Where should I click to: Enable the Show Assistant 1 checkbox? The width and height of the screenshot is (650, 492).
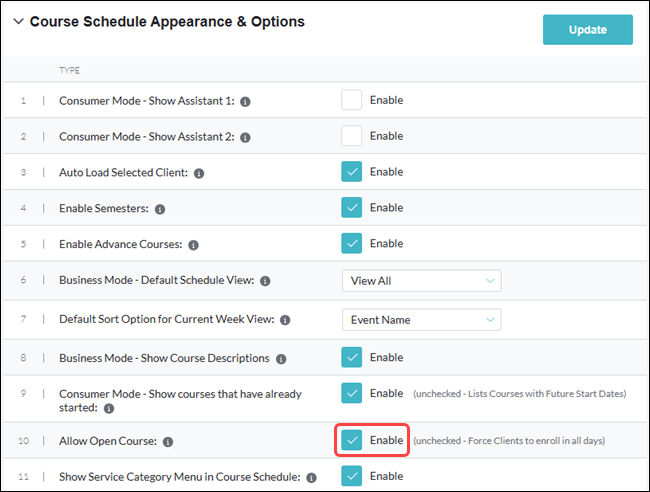tap(351, 100)
